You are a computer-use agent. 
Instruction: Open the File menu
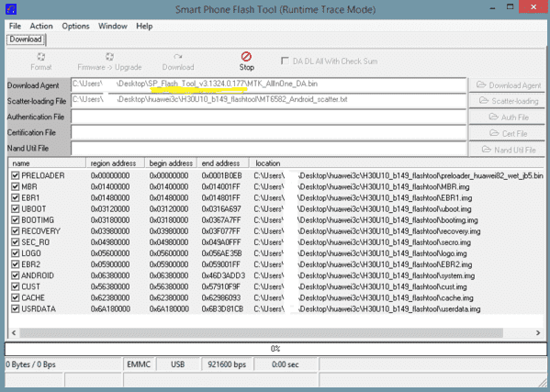tap(15, 27)
